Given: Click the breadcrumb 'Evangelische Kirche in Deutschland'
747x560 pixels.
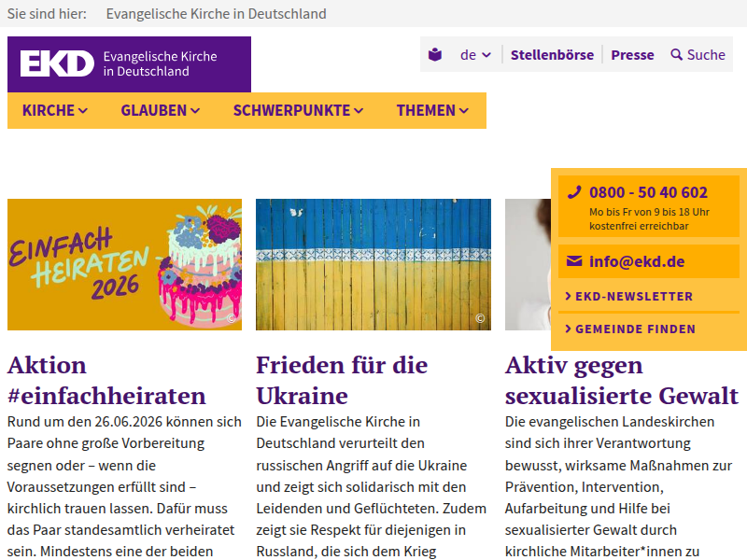Looking at the screenshot, I should [x=216, y=14].
